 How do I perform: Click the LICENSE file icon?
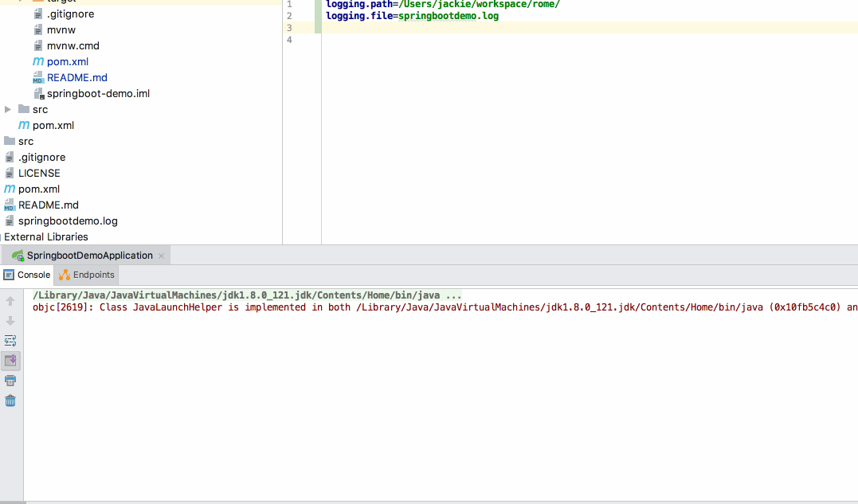pyautogui.click(x=10, y=174)
